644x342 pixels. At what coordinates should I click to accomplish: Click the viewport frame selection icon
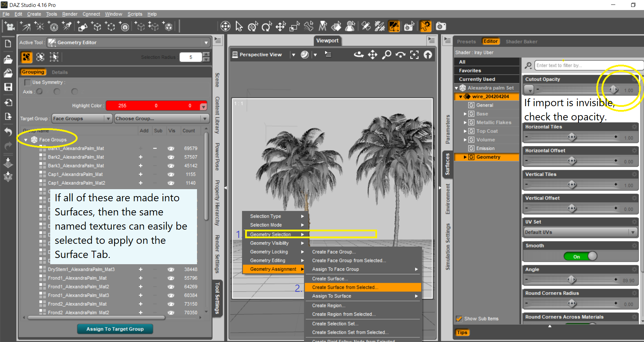pos(414,55)
